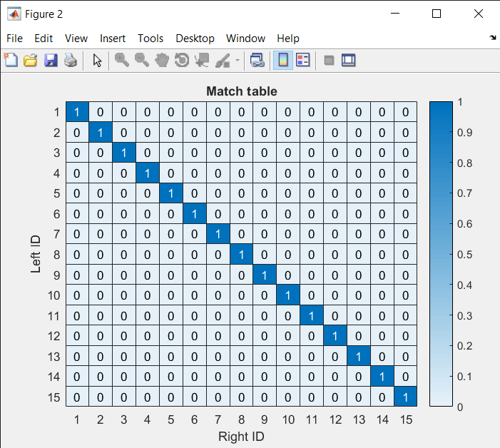Viewport: 500px width, 448px height.
Task: Click the 0.9 tick label on colorbar
Action: 464,132
